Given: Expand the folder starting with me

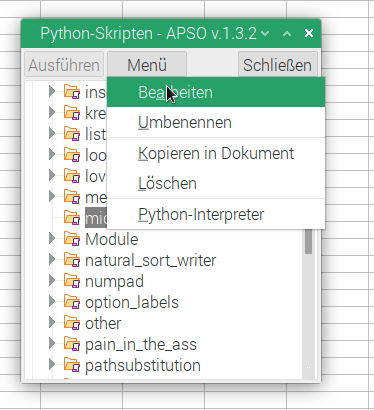Looking at the screenshot, I should 52,196.
